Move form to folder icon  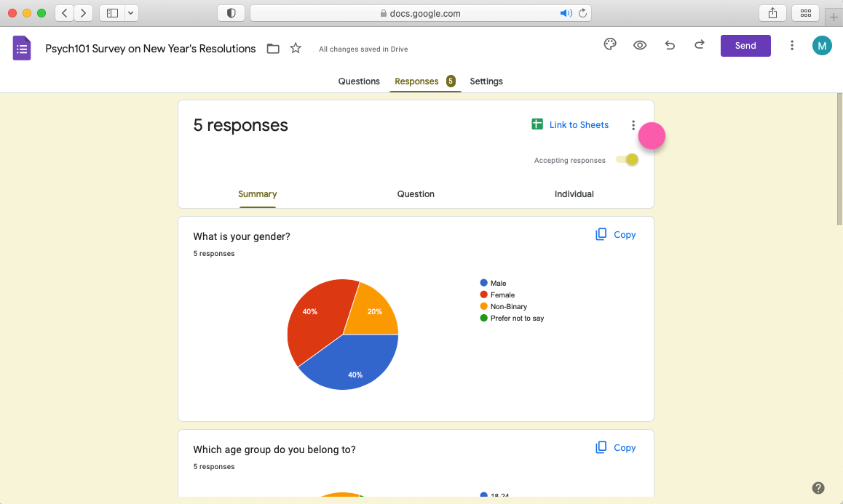[x=273, y=49]
